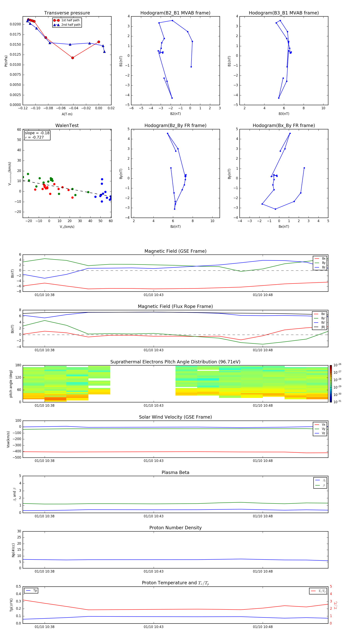This screenshot has width=351, height=644.
Task: Click the 'Plasma Beta' plot title
Action: tap(175, 472)
